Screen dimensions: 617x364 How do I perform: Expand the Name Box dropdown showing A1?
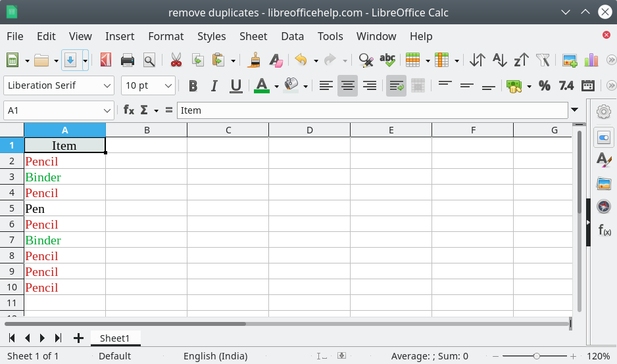click(x=107, y=110)
